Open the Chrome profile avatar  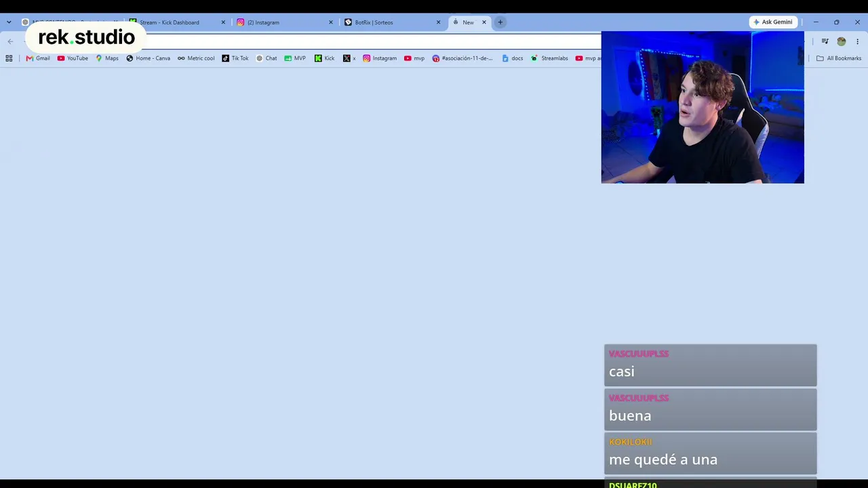coord(842,41)
